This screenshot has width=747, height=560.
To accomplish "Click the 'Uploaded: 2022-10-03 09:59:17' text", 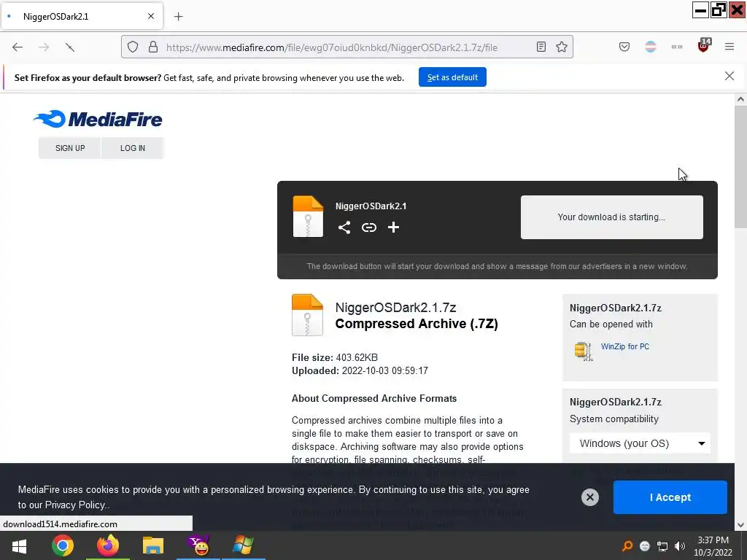I will (x=360, y=371).
